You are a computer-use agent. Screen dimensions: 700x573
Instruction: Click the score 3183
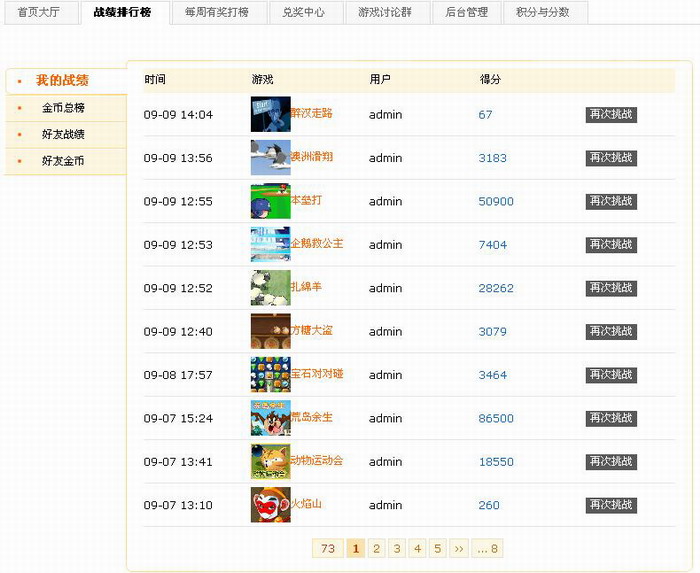tap(492, 158)
